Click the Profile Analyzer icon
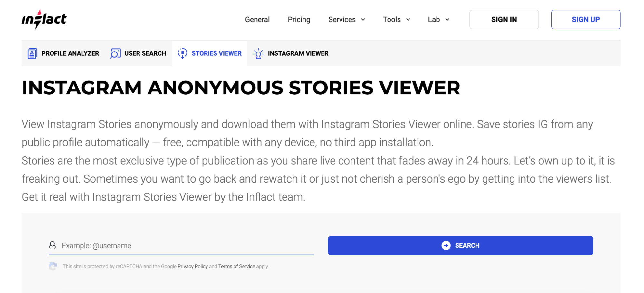The image size is (644, 293). 32,53
